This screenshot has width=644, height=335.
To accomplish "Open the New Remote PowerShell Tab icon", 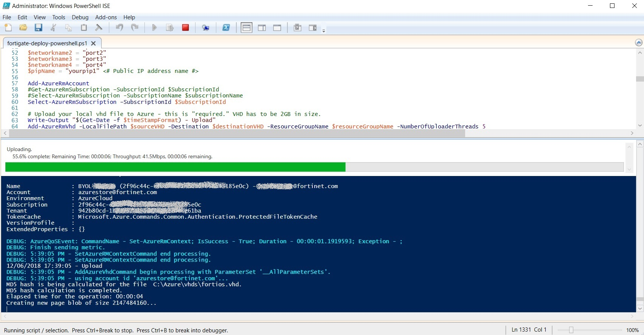I will tap(206, 28).
